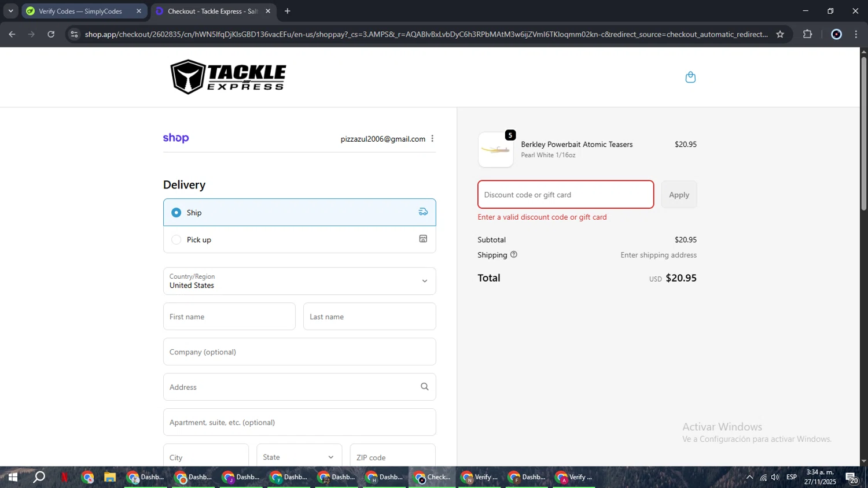Open ESP language indicator in tray

(792, 477)
